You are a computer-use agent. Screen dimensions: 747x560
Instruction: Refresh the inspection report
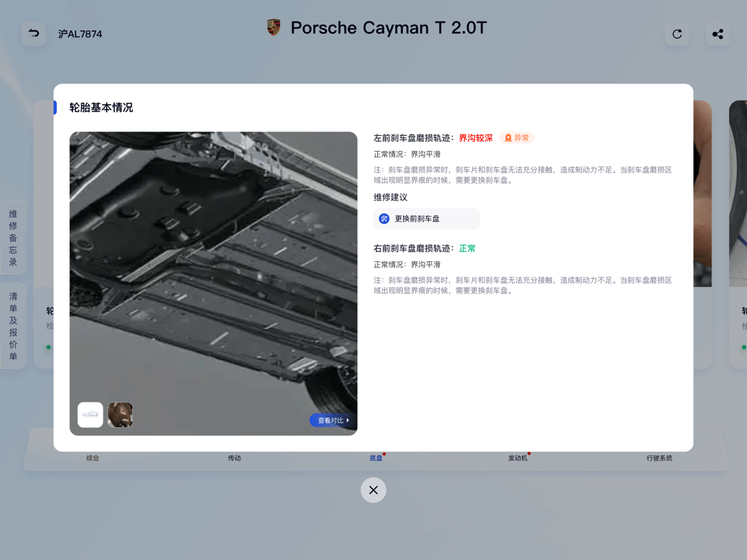click(677, 34)
